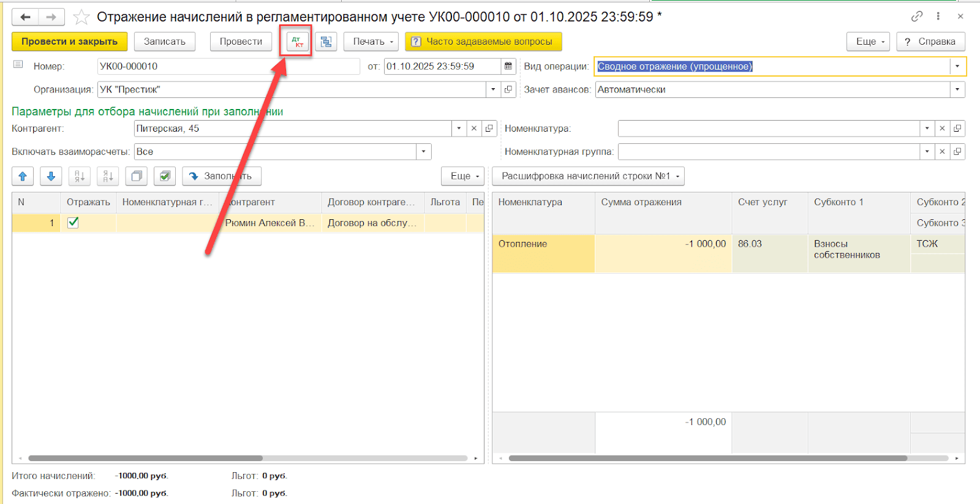Click the favorites star icon
This screenshot has height=504, width=980.
(81, 17)
